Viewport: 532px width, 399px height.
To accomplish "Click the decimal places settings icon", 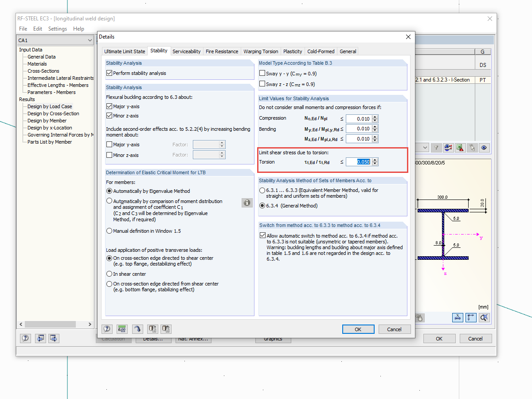I will click(122, 329).
